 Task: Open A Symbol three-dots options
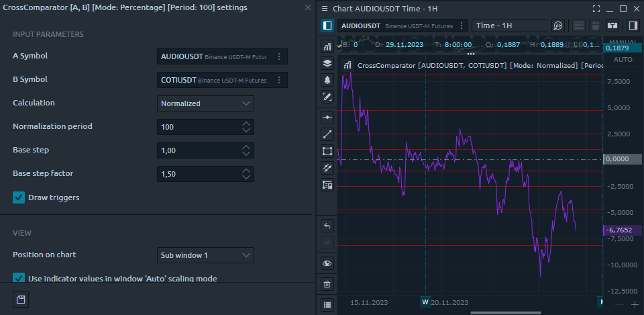[x=279, y=56]
